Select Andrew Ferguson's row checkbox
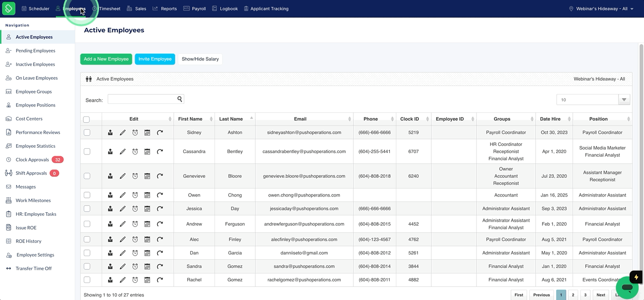This screenshot has height=300, width=644. click(x=87, y=224)
